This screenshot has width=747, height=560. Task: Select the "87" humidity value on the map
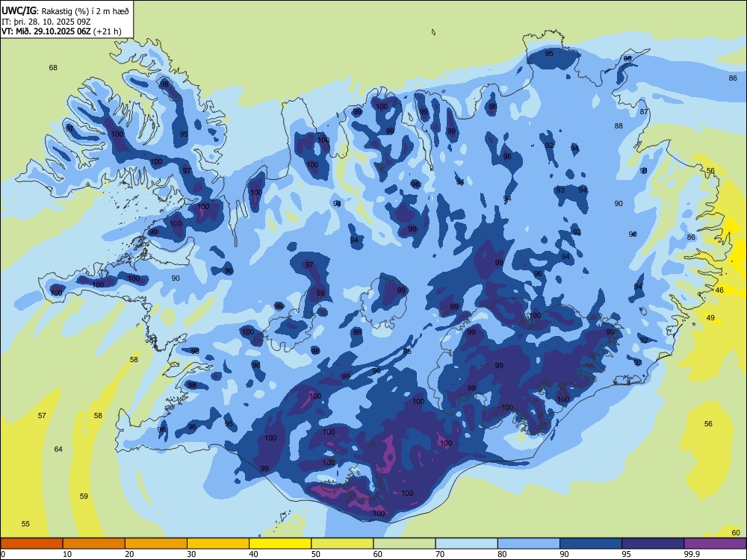point(644,111)
